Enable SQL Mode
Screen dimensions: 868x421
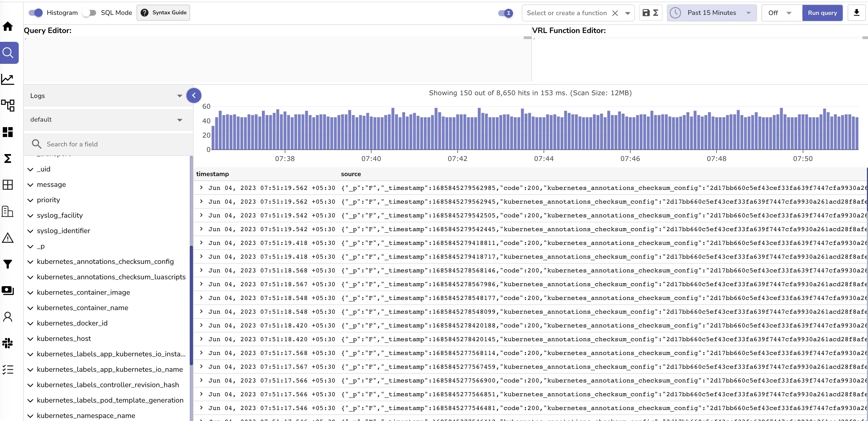89,12
